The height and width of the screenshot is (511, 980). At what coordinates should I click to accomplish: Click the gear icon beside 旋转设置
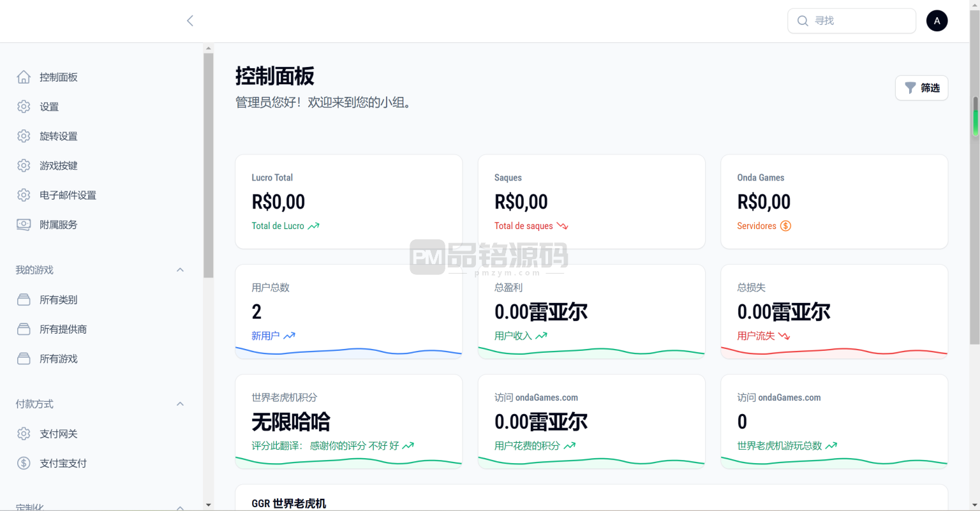click(24, 136)
